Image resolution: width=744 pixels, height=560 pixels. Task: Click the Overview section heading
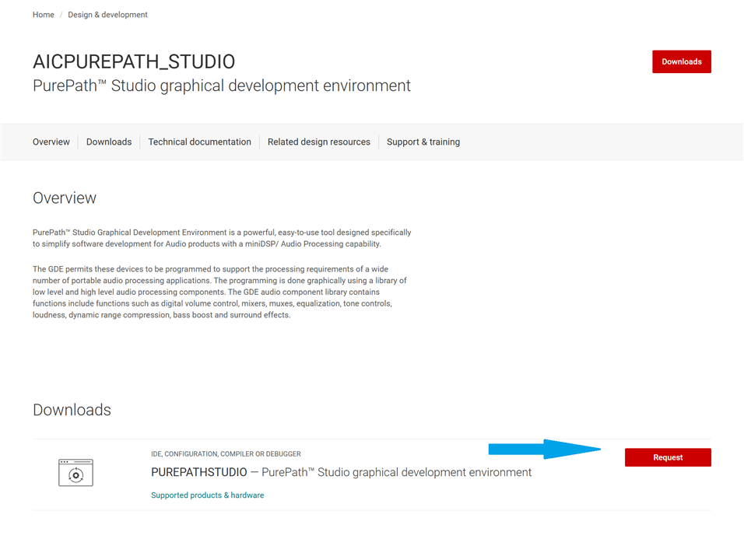[65, 198]
